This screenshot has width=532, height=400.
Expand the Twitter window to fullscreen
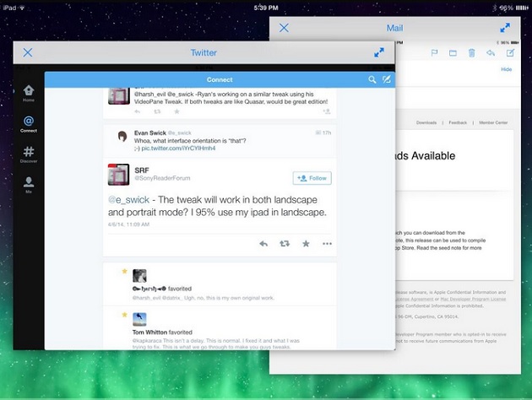click(379, 52)
